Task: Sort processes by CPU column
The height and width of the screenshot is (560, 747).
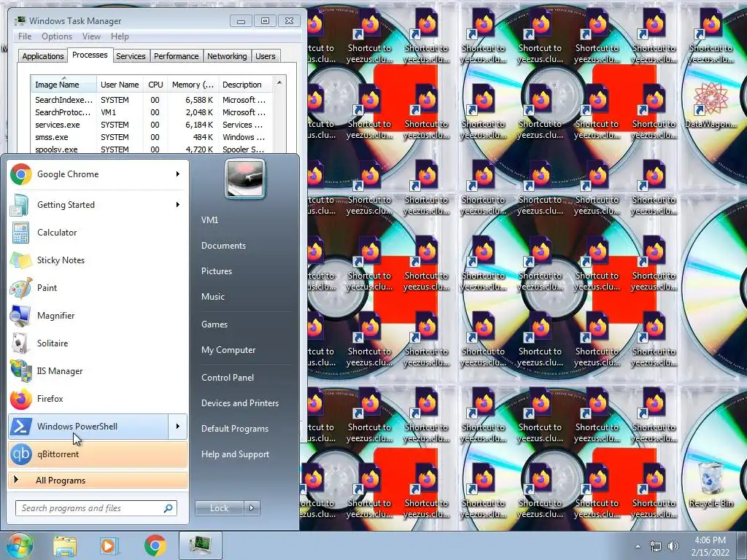Action: click(155, 85)
